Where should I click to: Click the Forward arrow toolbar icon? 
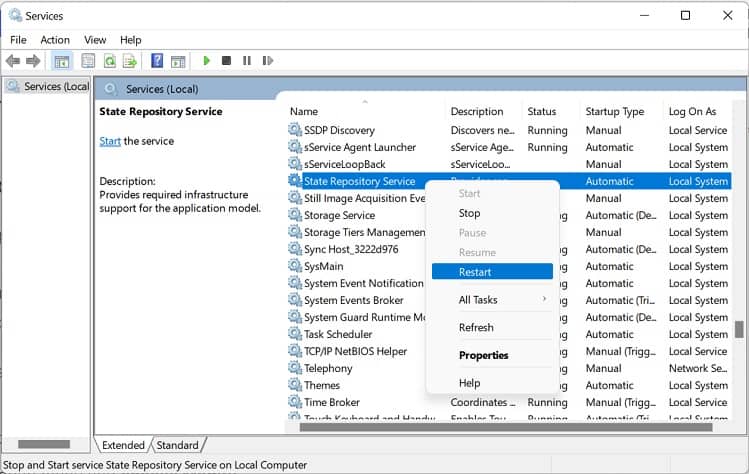click(x=33, y=61)
